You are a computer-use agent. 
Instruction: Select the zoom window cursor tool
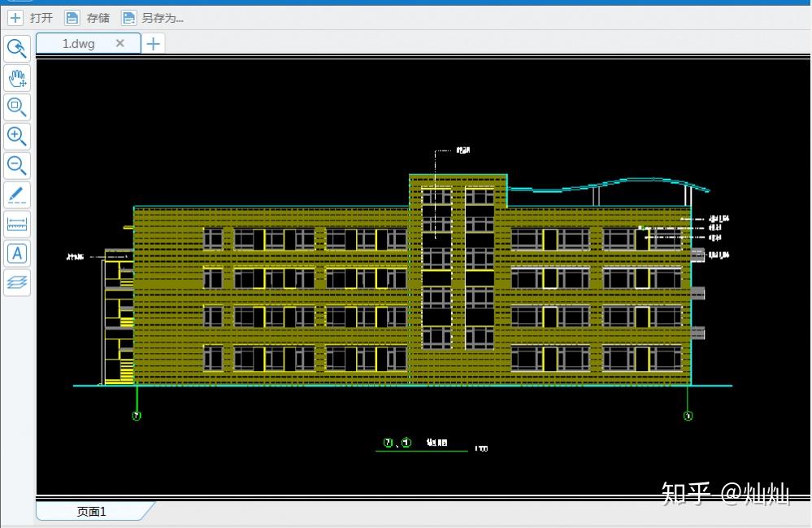point(17,49)
